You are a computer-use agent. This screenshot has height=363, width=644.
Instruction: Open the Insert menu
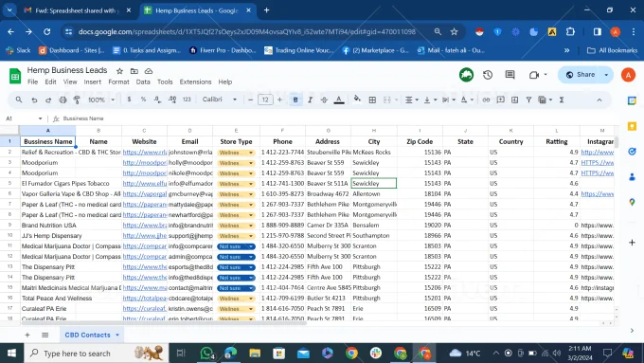[x=93, y=82]
